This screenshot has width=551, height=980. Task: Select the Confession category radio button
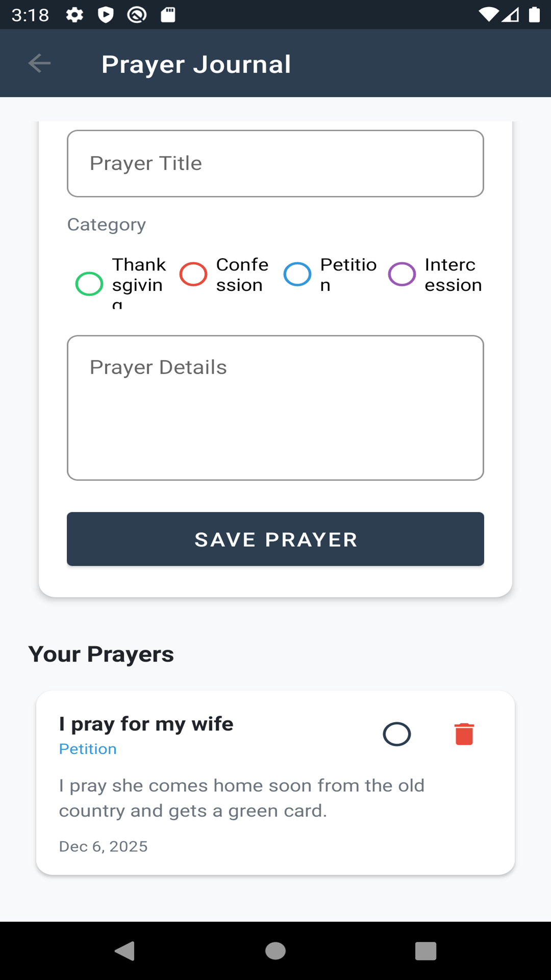193,274
